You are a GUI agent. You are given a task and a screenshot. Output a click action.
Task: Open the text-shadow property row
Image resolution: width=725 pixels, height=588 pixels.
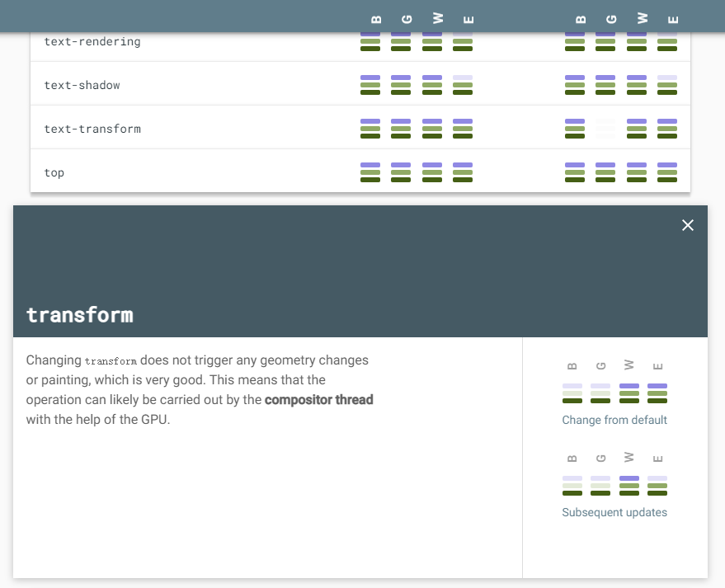81,85
